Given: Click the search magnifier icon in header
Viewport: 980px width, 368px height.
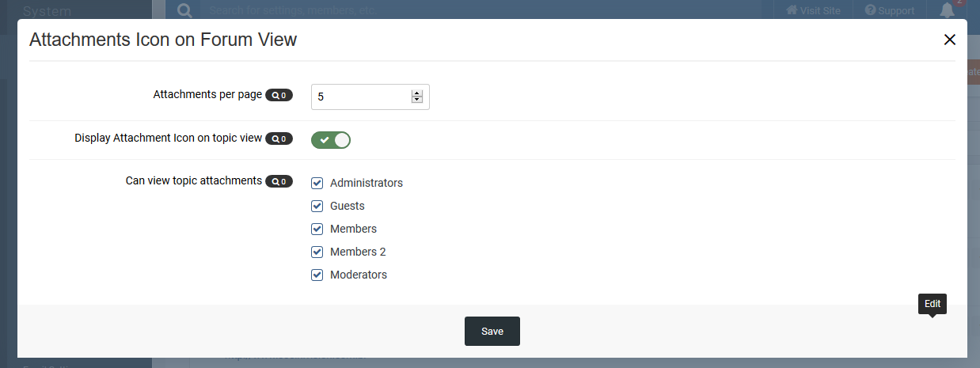Looking at the screenshot, I should pyautogui.click(x=184, y=10).
